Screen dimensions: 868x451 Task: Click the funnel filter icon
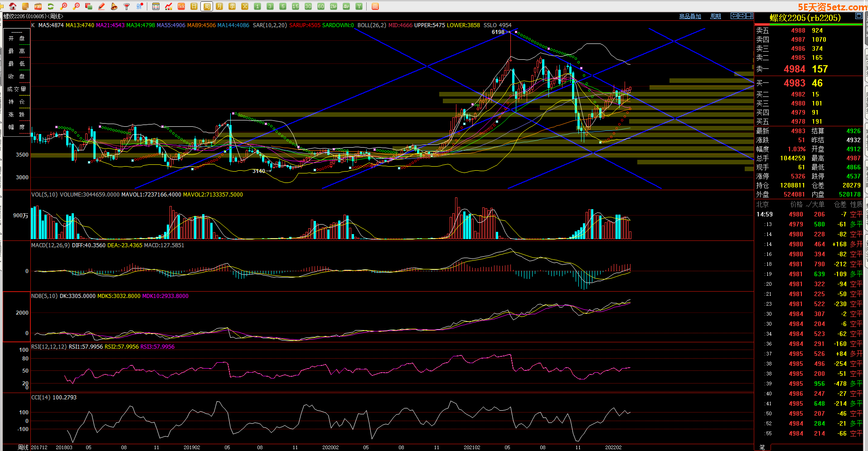127,6
